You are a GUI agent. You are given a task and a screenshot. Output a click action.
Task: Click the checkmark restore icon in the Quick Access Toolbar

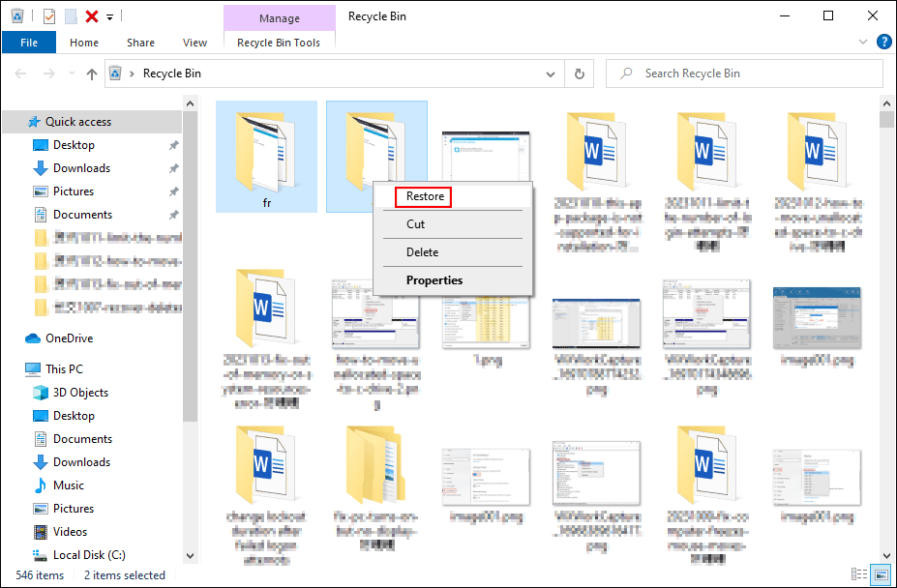[x=48, y=15]
